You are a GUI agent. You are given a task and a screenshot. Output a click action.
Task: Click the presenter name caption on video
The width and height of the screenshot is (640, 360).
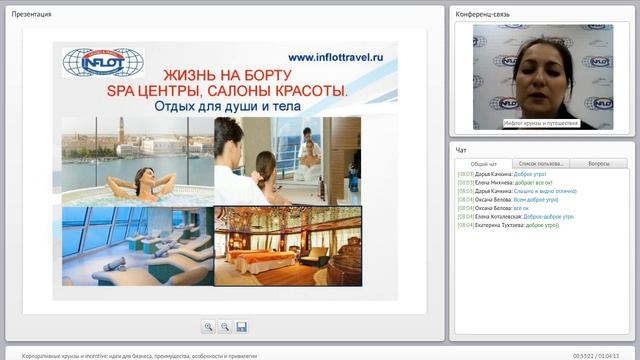[x=541, y=123]
